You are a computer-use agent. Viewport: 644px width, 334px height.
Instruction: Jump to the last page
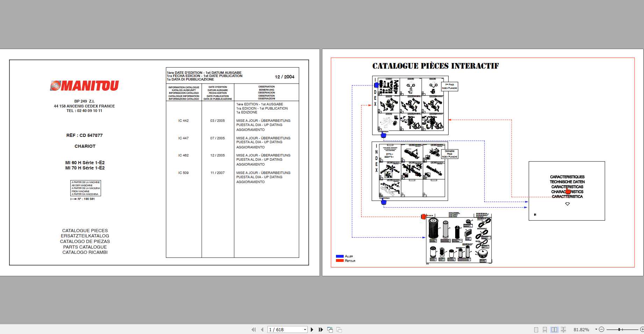pos(321,329)
